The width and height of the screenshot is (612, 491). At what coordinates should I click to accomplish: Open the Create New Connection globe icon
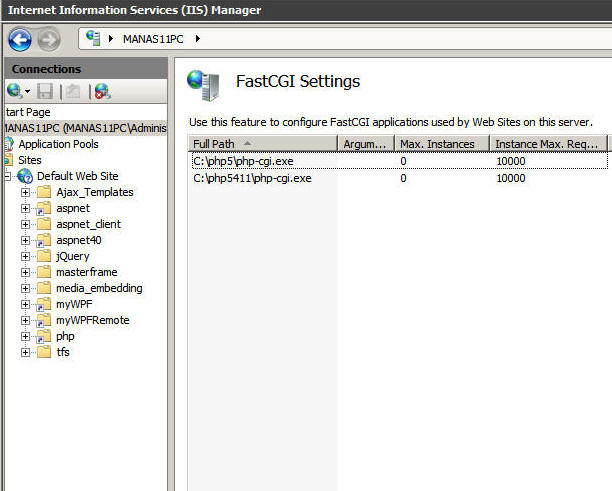click(14, 91)
